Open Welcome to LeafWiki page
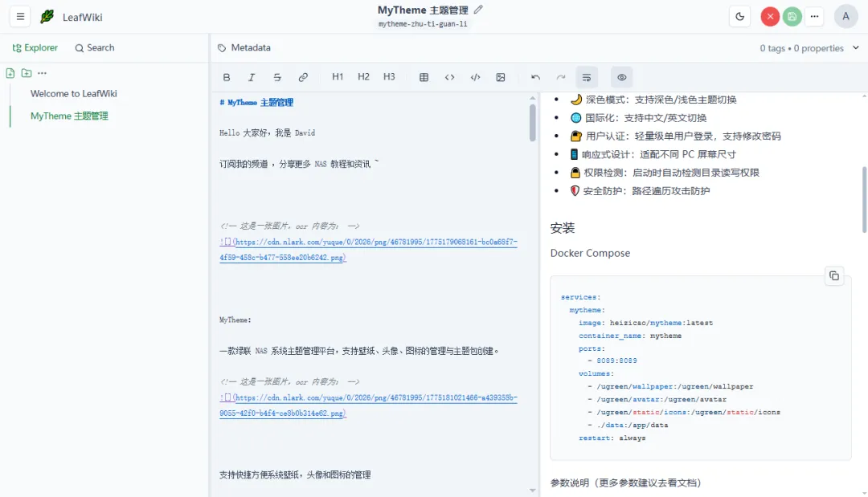The width and height of the screenshot is (868, 497). click(74, 93)
